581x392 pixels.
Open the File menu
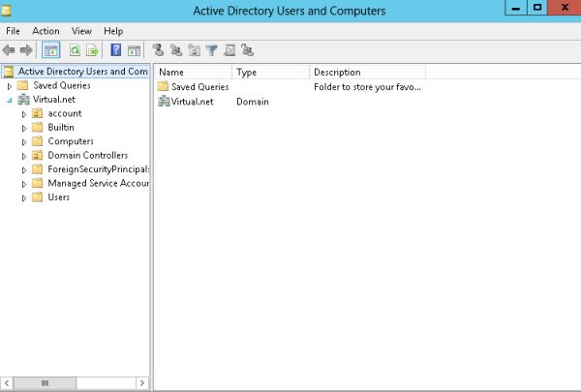[13, 31]
